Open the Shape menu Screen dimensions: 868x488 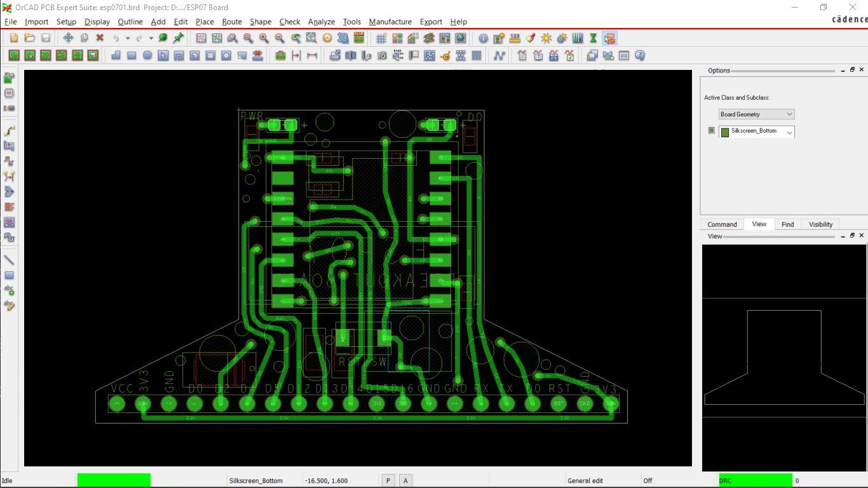pyautogui.click(x=261, y=22)
